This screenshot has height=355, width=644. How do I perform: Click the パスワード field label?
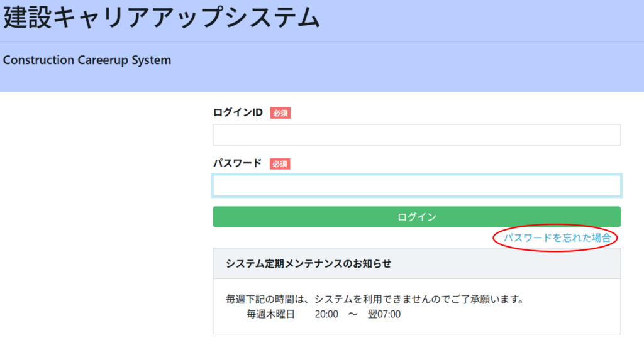coord(237,163)
